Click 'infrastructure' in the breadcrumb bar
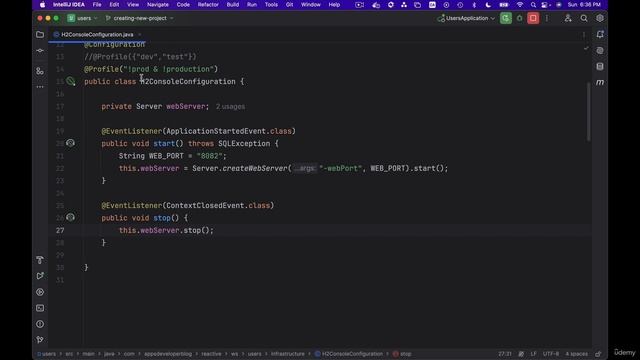This screenshot has height=360, width=640. pos(288,354)
